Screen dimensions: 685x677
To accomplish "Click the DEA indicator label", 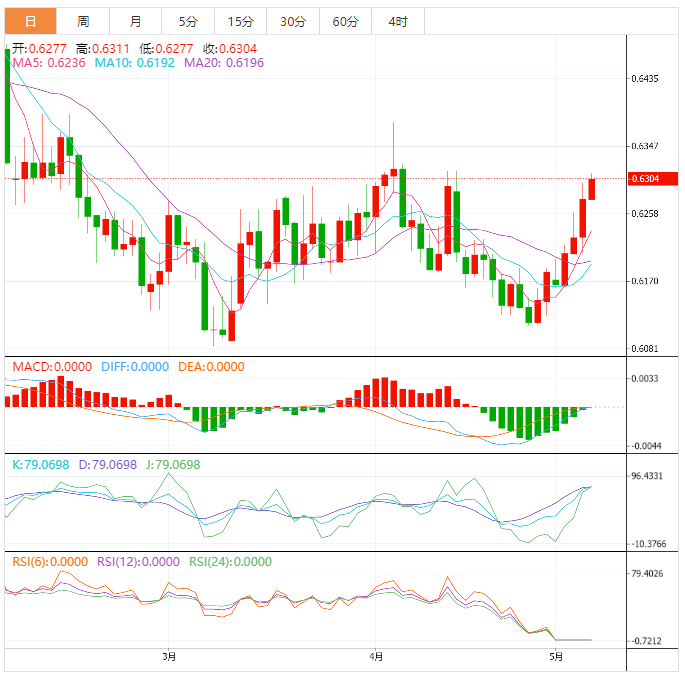I will tap(210, 367).
